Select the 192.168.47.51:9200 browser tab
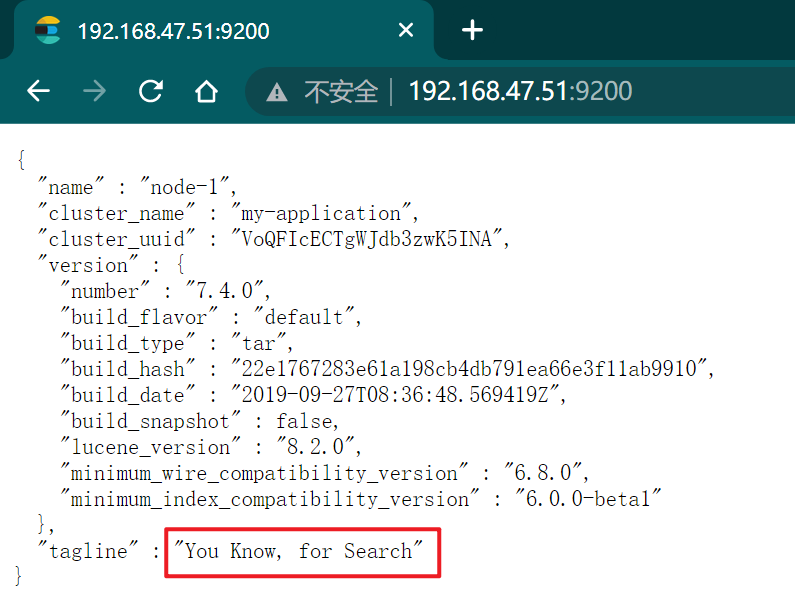Image resolution: width=795 pixels, height=616 pixels. 224,31
